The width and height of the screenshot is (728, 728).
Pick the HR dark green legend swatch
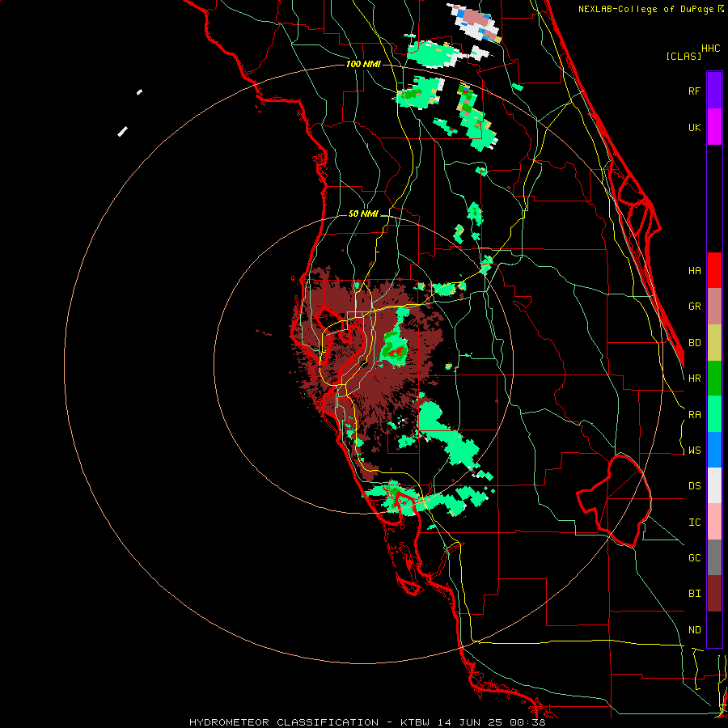point(714,379)
